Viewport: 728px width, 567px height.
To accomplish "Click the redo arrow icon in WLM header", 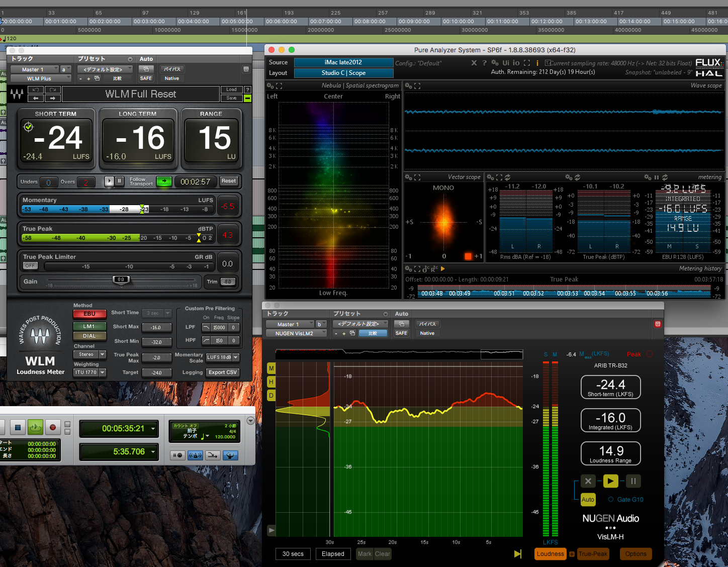I will click(53, 90).
